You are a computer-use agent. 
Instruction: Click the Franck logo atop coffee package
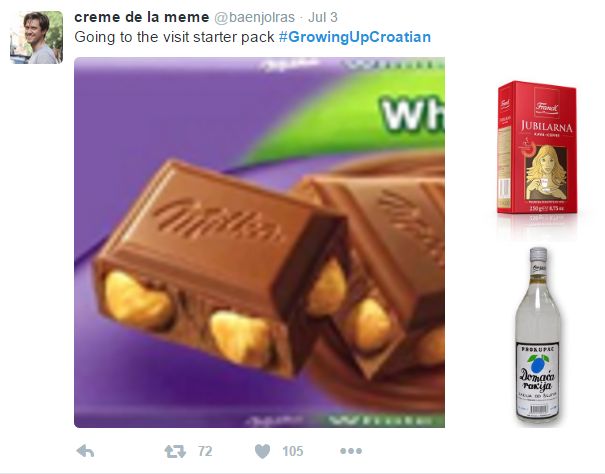click(x=546, y=106)
